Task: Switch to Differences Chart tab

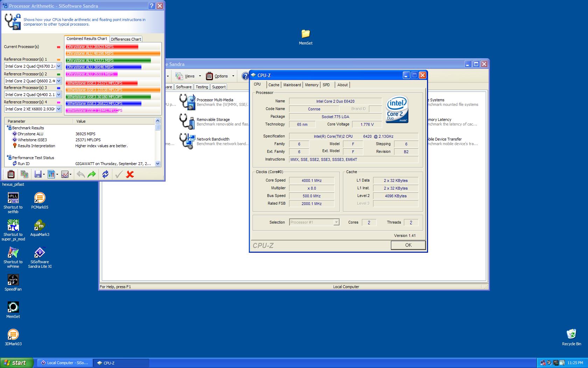Action: click(x=126, y=39)
